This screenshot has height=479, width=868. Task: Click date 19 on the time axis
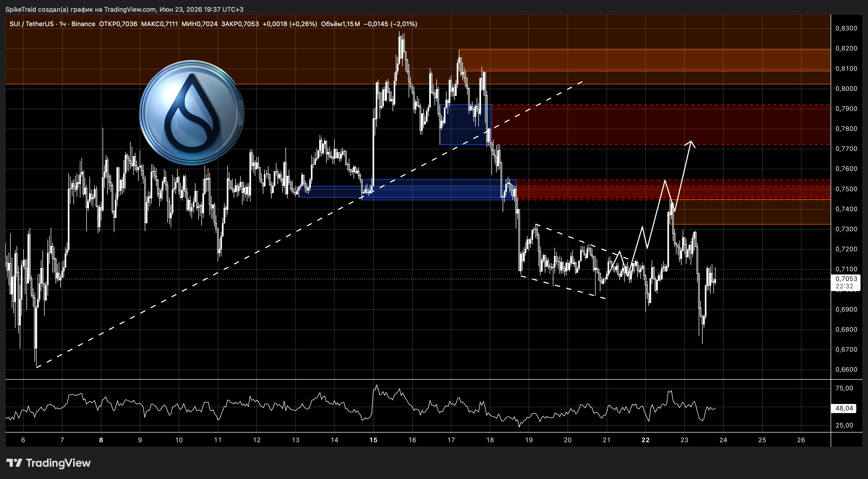[529, 440]
